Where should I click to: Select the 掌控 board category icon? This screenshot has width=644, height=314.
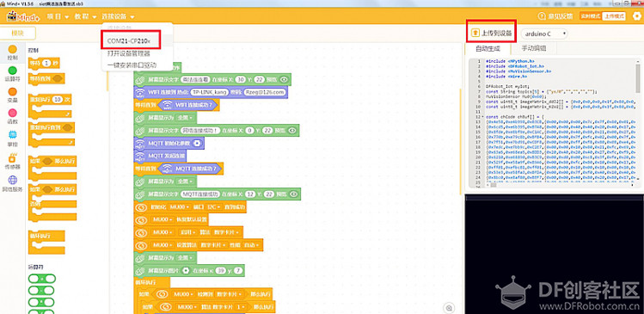[13, 135]
